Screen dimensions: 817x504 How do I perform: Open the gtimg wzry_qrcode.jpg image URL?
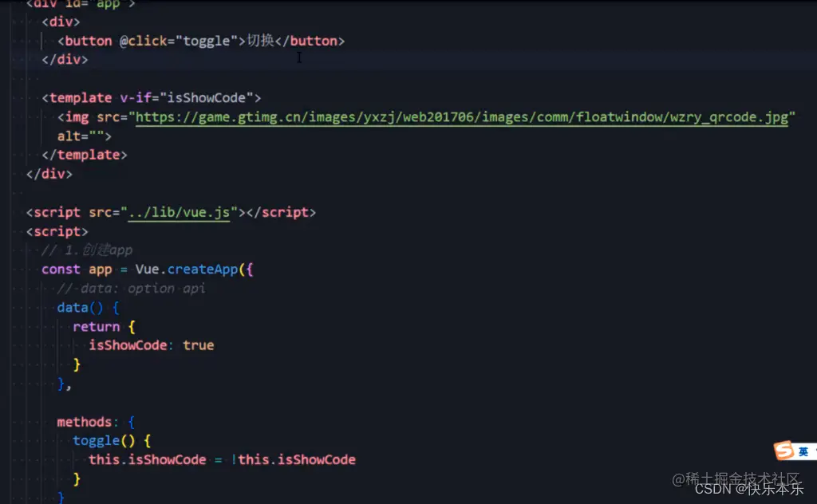coord(462,117)
